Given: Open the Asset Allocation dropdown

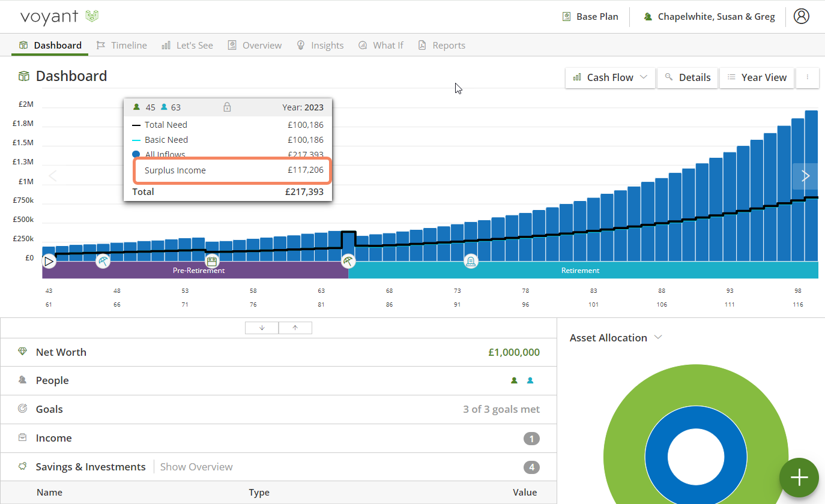Looking at the screenshot, I should 616,338.
